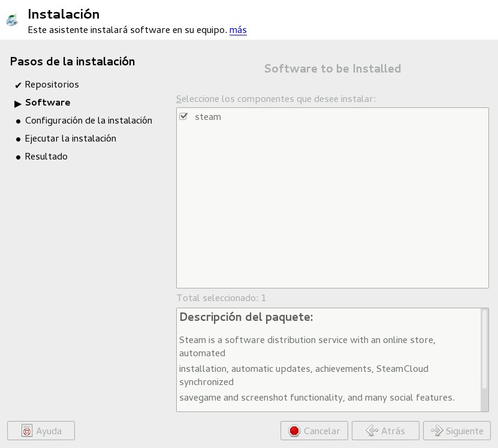Click 'Configuración de la instalación' step

[89, 121]
